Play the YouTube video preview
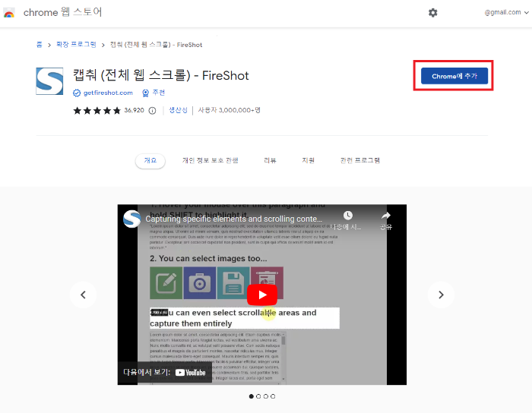Screen dimensions: 532x413 tap(262, 295)
